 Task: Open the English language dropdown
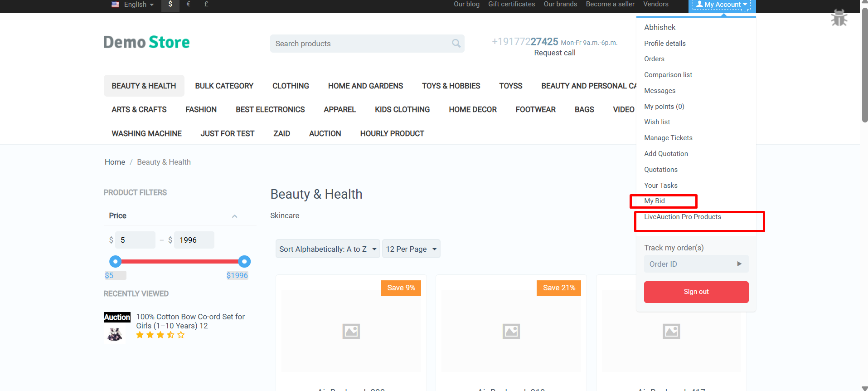click(133, 5)
